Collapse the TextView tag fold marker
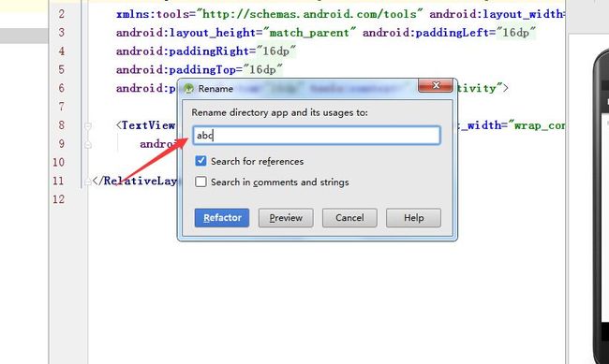This screenshot has width=609, height=364. click(x=88, y=125)
